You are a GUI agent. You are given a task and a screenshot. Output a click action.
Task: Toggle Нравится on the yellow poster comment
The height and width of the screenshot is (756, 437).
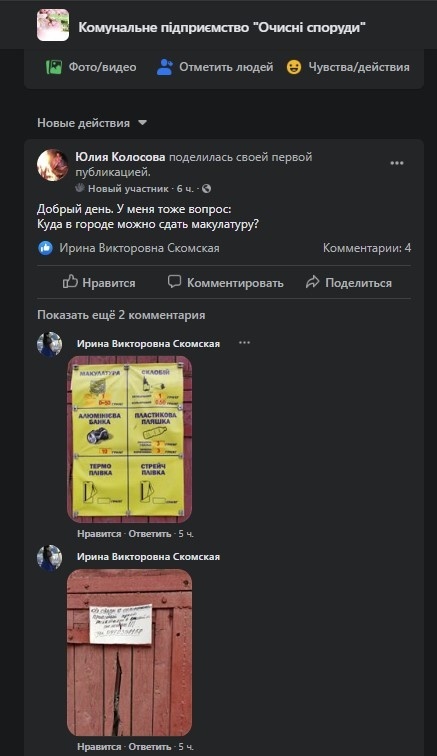click(x=99, y=534)
